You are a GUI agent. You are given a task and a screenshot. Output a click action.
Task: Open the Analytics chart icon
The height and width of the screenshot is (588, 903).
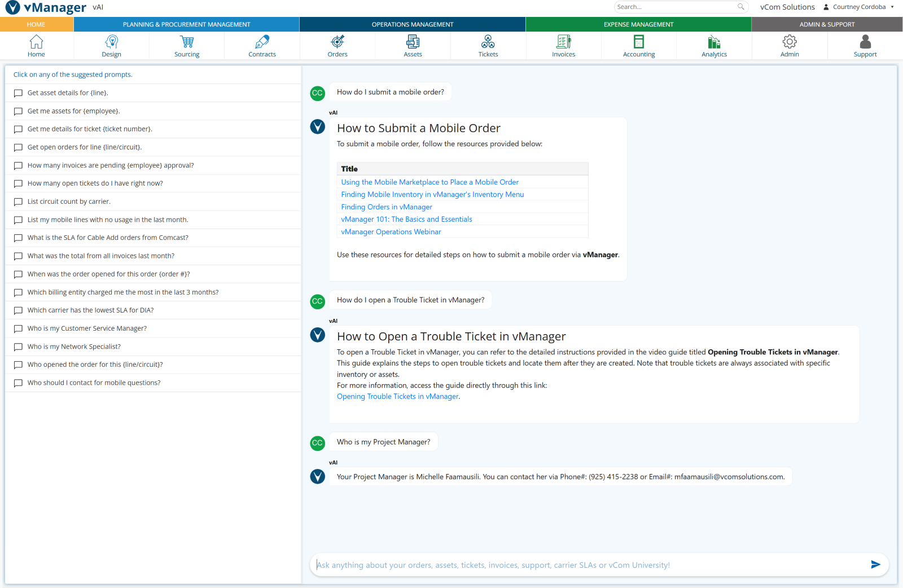click(x=714, y=42)
